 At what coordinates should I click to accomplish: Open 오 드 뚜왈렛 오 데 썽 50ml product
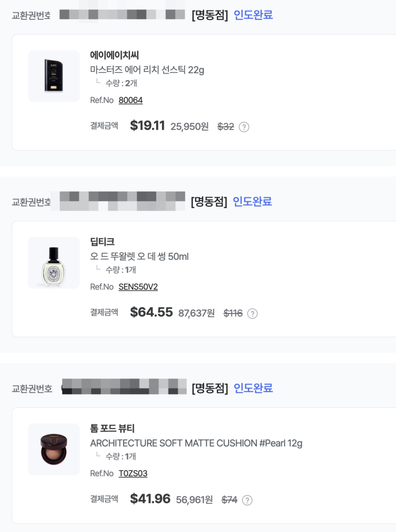point(139,256)
